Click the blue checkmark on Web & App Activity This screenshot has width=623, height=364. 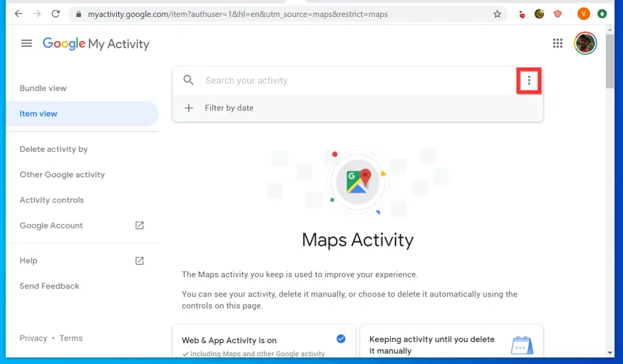click(341, 338)
